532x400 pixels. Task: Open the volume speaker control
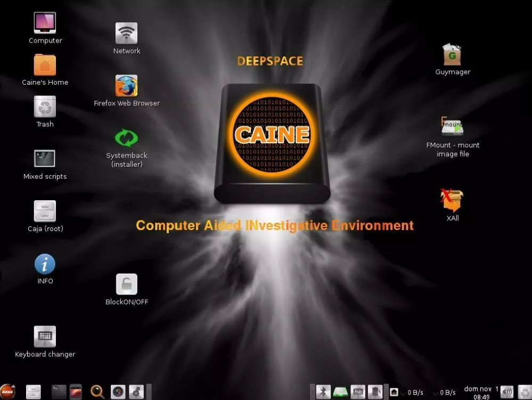[507, 392]
